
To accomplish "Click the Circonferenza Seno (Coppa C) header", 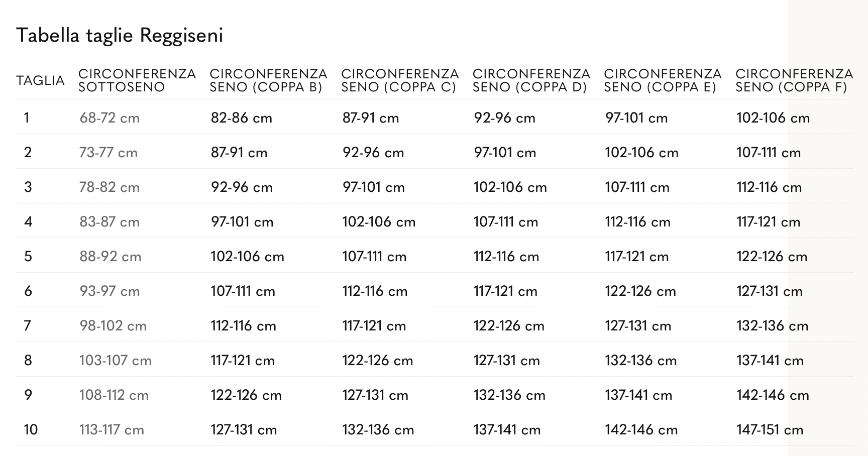I will (400, 80).
